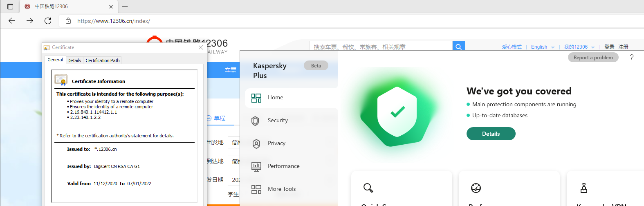This screenshot has width=644, height=206.
Task: Click Main protection components are running text
Action: (524, 104)
